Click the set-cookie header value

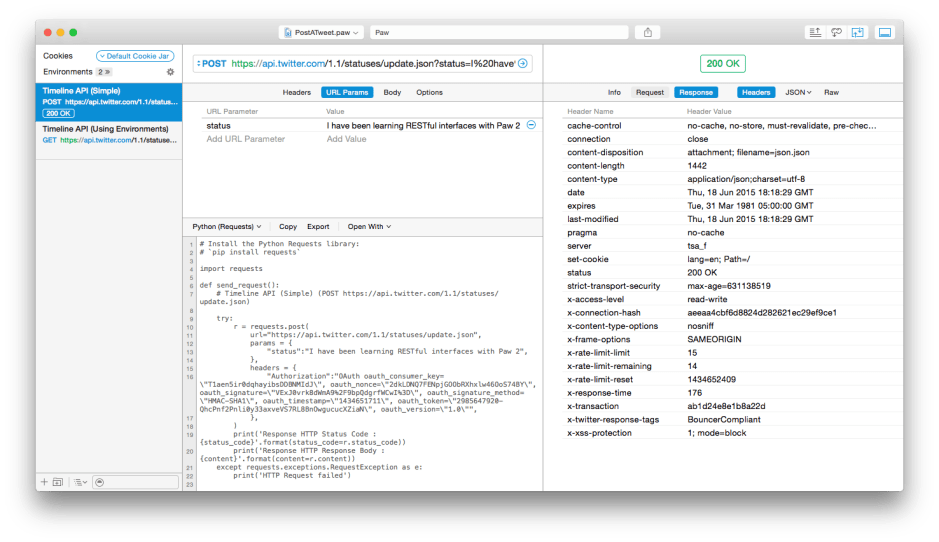coord(718,259)
